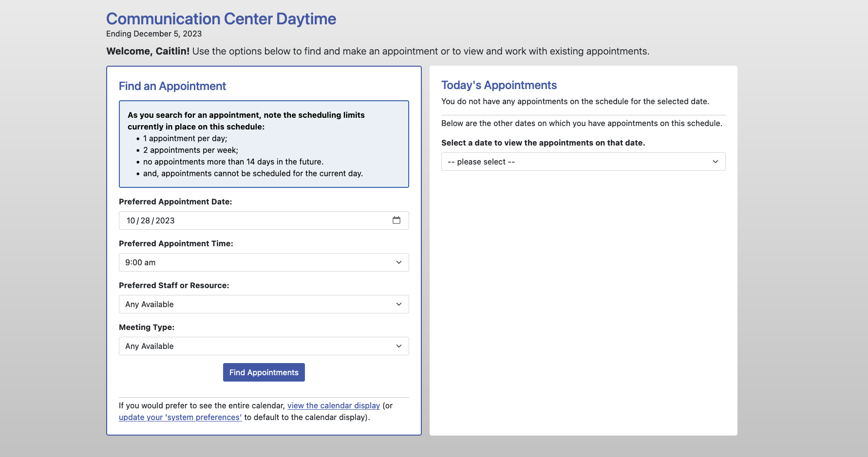The height and width of the screenshot is (457, 868).
Task: Click the chevron on the Meeting Type dropdown
Action: (x=399, y=346)
